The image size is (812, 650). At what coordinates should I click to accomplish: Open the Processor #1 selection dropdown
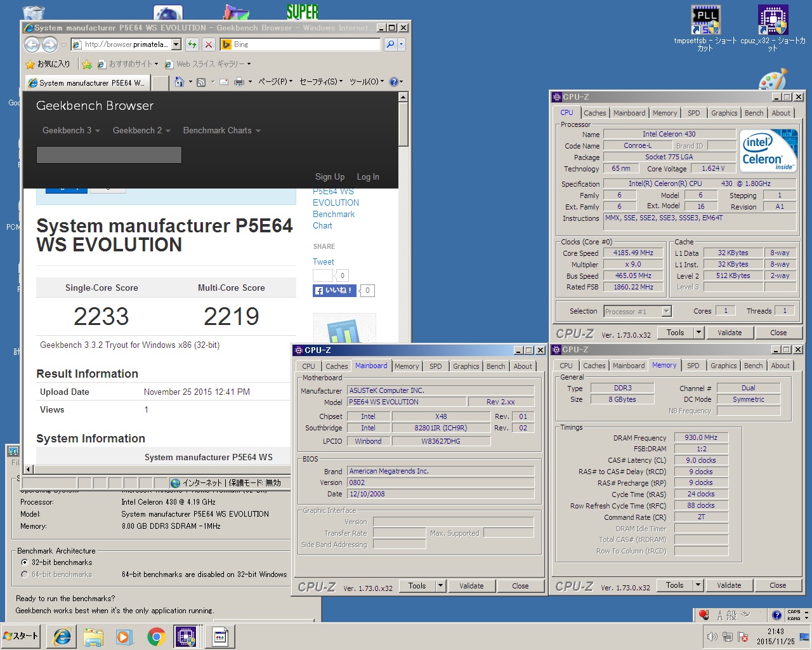coord(666,312)
